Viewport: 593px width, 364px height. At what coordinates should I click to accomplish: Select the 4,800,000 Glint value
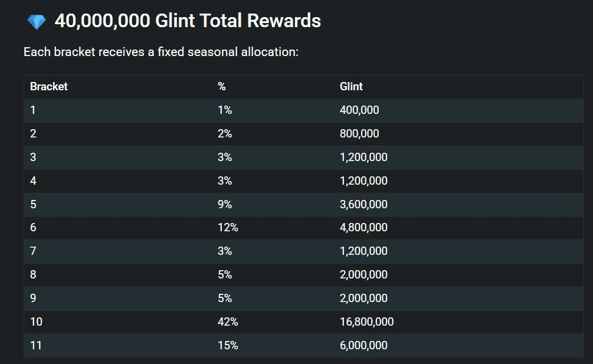(363, 228)
